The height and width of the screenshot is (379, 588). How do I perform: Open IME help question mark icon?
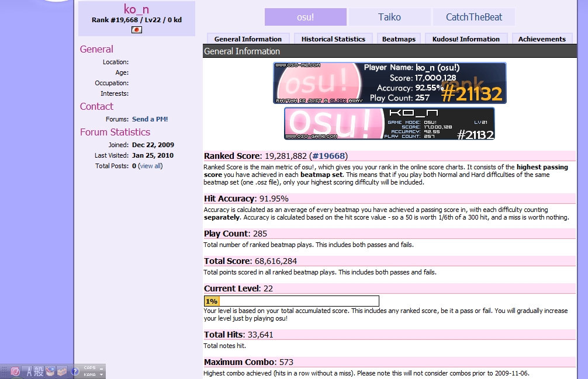(75, 371)
